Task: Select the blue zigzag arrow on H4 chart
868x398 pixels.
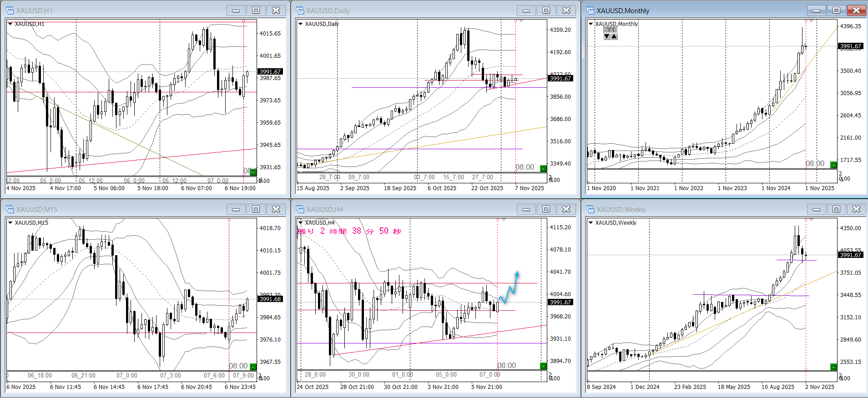Action: pyautogui.click(x=510, y=289)
